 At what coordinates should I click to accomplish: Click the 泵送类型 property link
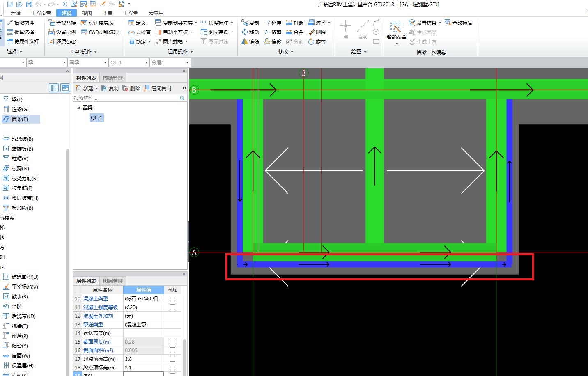(x=93, y=324)
